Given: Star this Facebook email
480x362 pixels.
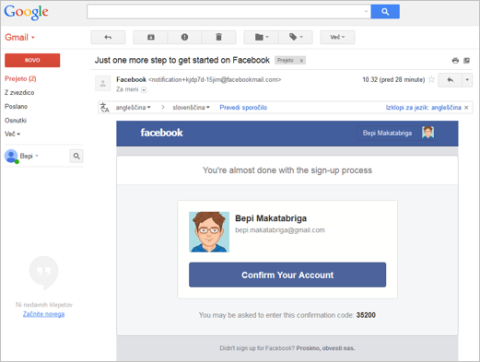Looking at the screenshot, I should [431, 79].
